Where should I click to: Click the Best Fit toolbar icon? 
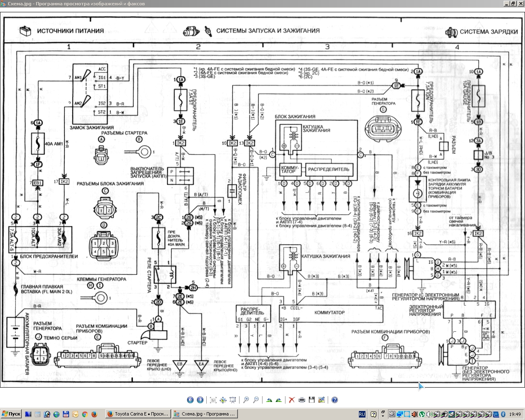click(213, 400)
